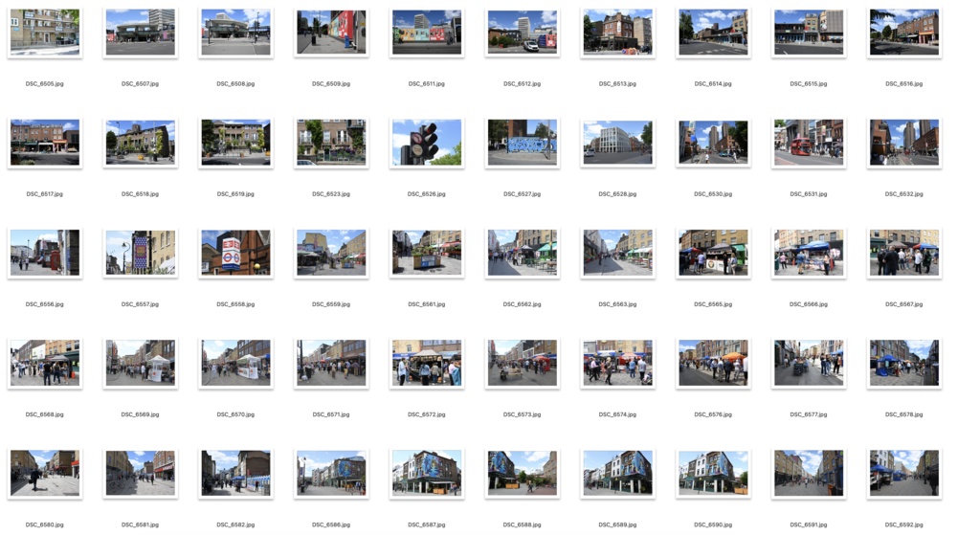980x535 pixels.
Task: Select the label DSC_6571.jpg
Action: [331, 414]
